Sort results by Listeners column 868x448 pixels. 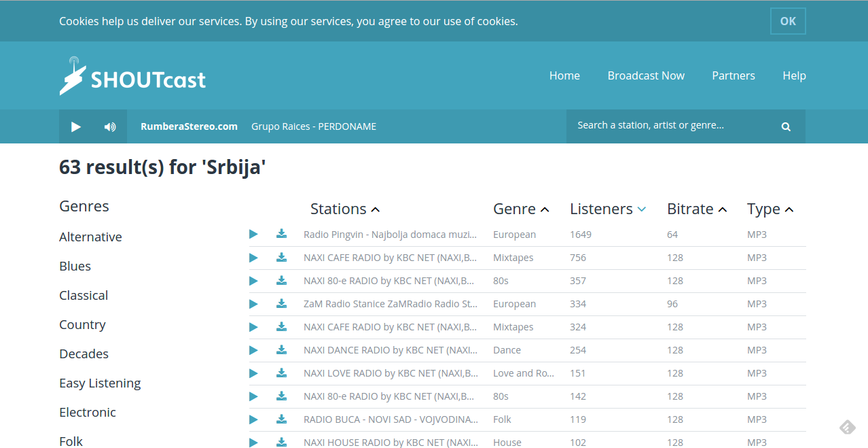(x=607, y=209)
